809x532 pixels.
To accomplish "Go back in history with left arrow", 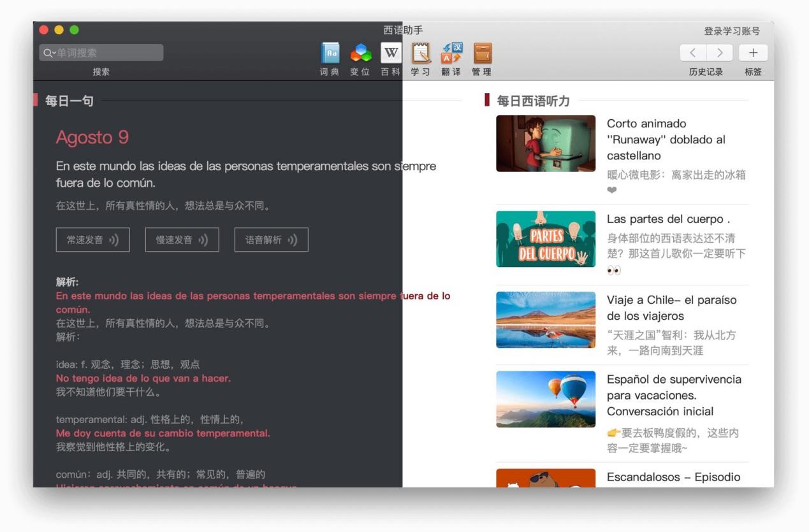I will (694, 53).
